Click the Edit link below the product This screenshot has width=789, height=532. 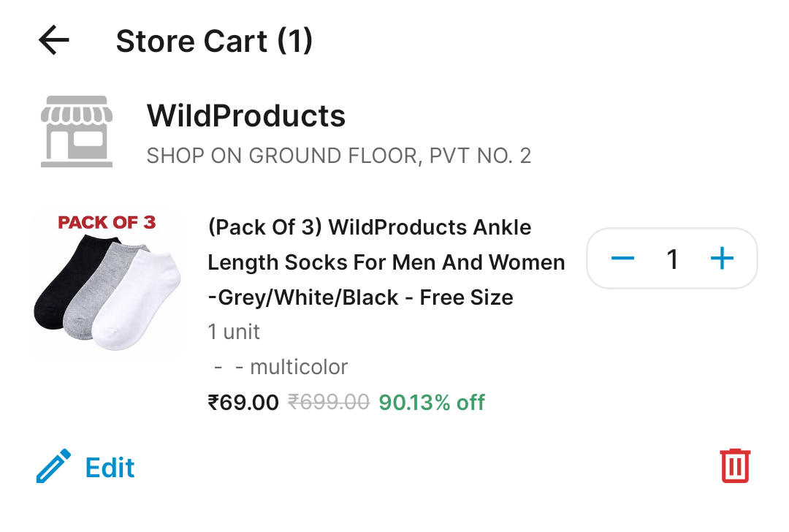tap(109, 467)
